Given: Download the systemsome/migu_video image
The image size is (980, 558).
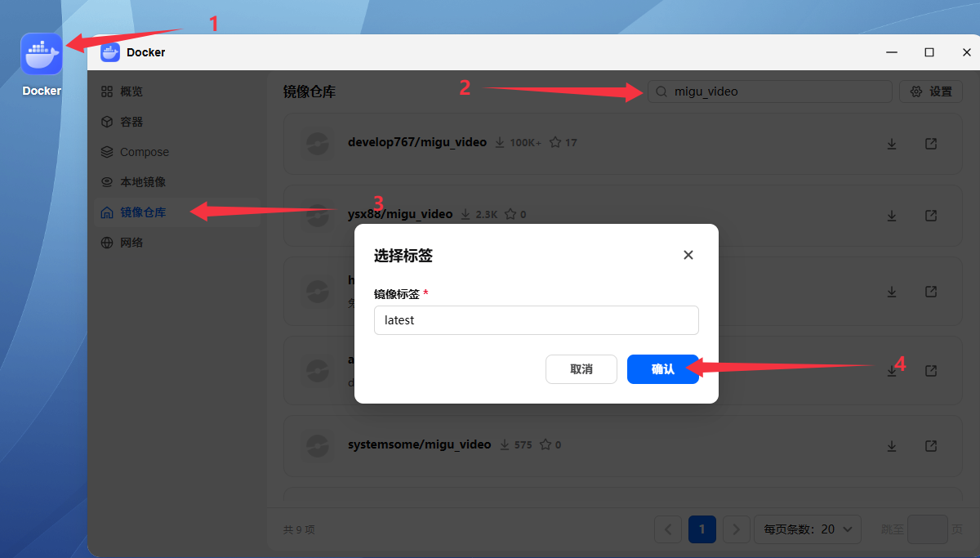Looking at the screenshot, I should click(x=892, y=446).
